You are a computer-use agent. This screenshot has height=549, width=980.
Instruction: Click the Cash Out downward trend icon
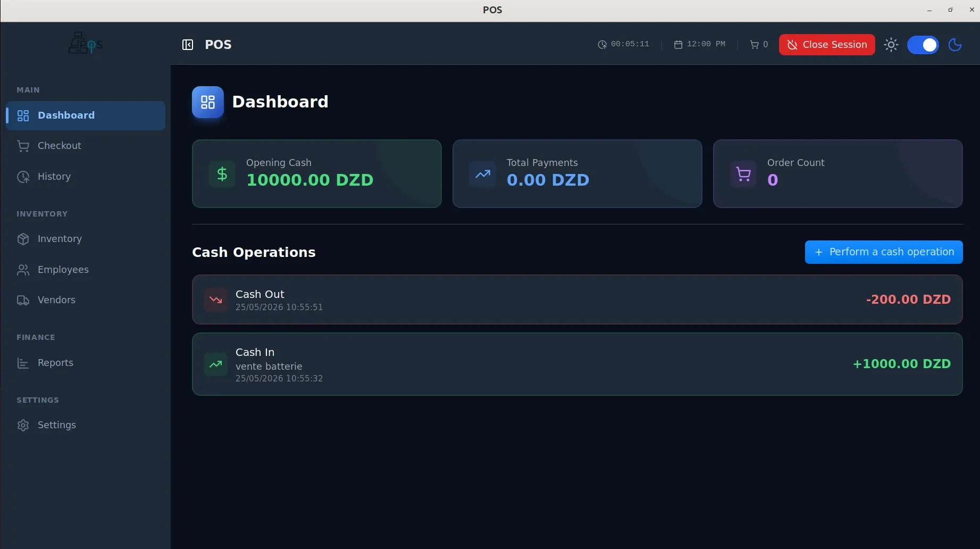(x=216, y=300)
